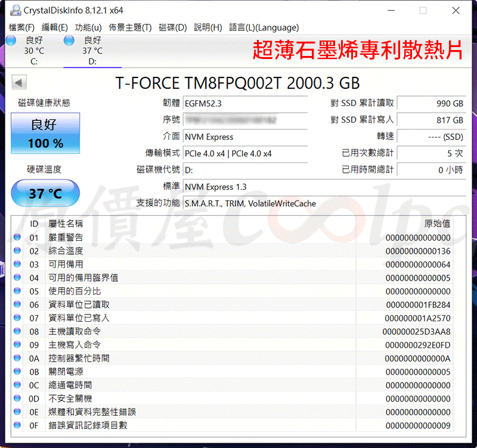Click the raw value 000000025D3AA8
Viewport: 477px width, 448px height.
[x=416, y=332]
